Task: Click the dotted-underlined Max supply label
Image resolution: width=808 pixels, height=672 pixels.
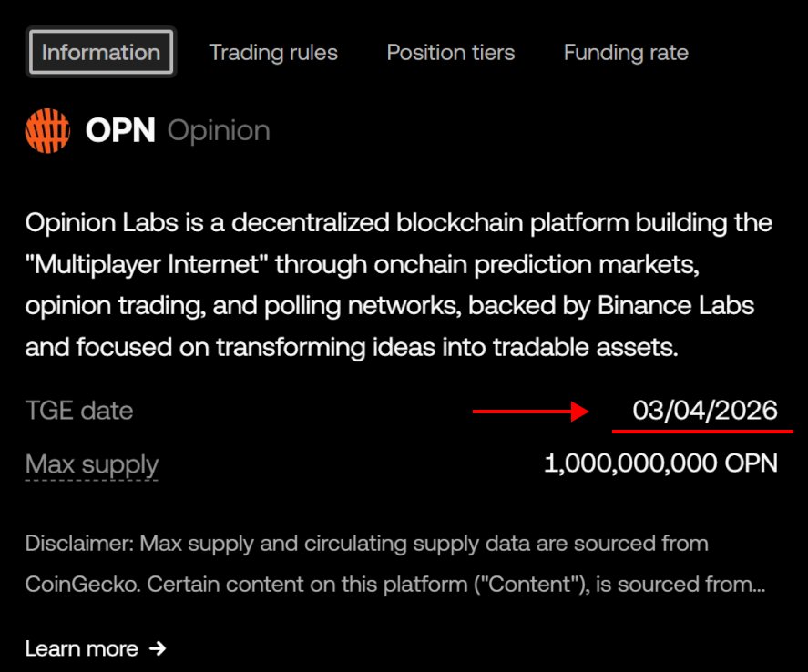Action: [92, 463]
